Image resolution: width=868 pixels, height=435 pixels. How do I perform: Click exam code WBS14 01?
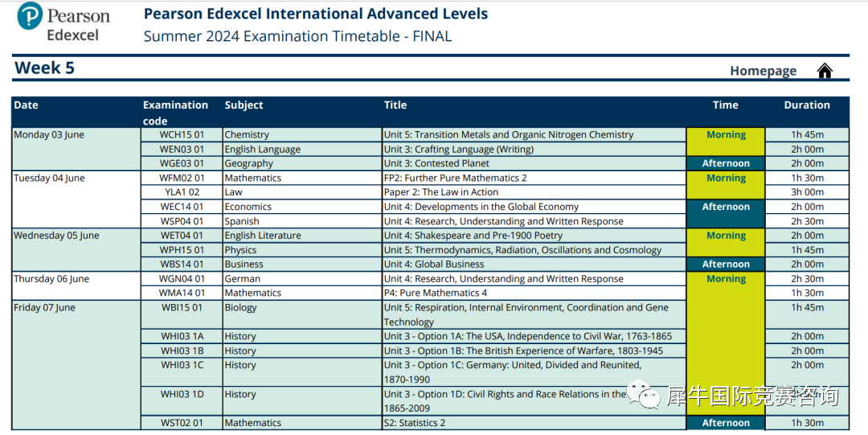pos(182,265)
